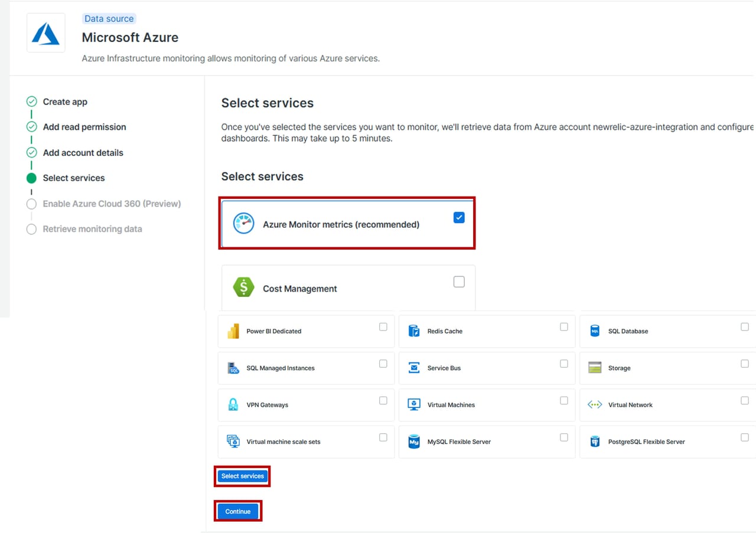Click the Service Bus icon
The width and height of the screenshot is (756, 533).
pyautogui.click(x=414, y=368)
